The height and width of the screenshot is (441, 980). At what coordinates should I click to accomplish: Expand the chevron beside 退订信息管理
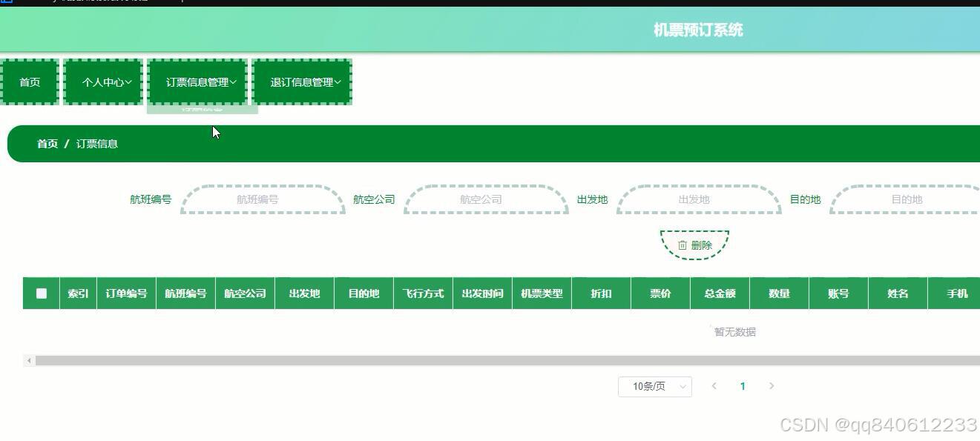click(338, 82)
